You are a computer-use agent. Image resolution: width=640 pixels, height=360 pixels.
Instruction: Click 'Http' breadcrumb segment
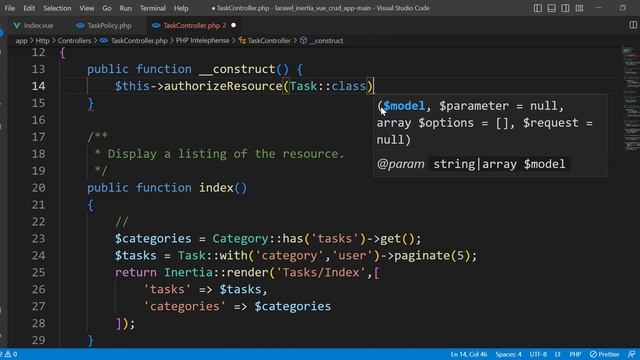(x=42, y=41)
